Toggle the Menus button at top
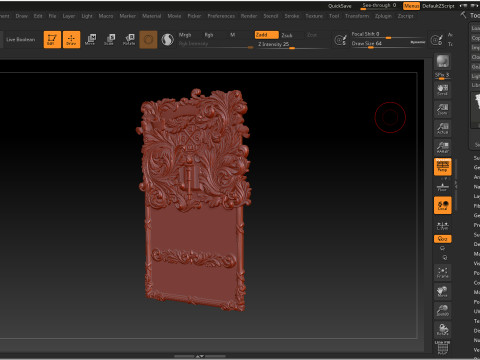The image size is (480, 360). click(x=411, y=6)
